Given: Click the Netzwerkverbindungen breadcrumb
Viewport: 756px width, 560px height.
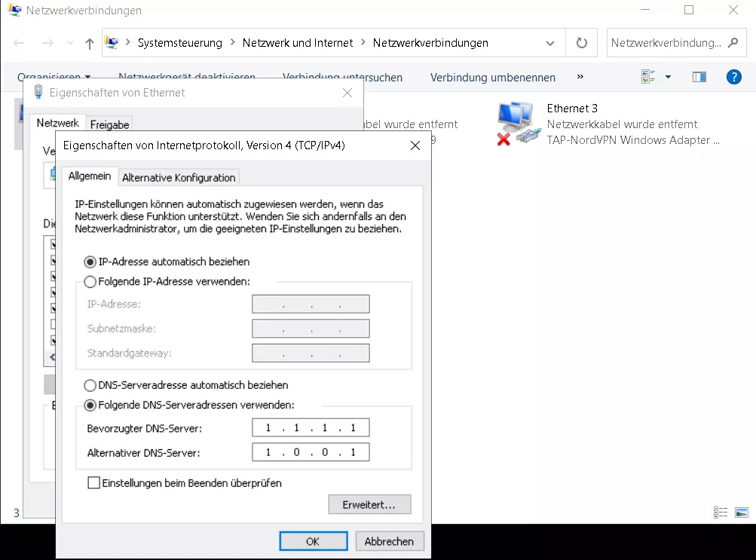Looking at the screenshot, I should (x=430, y=43).
